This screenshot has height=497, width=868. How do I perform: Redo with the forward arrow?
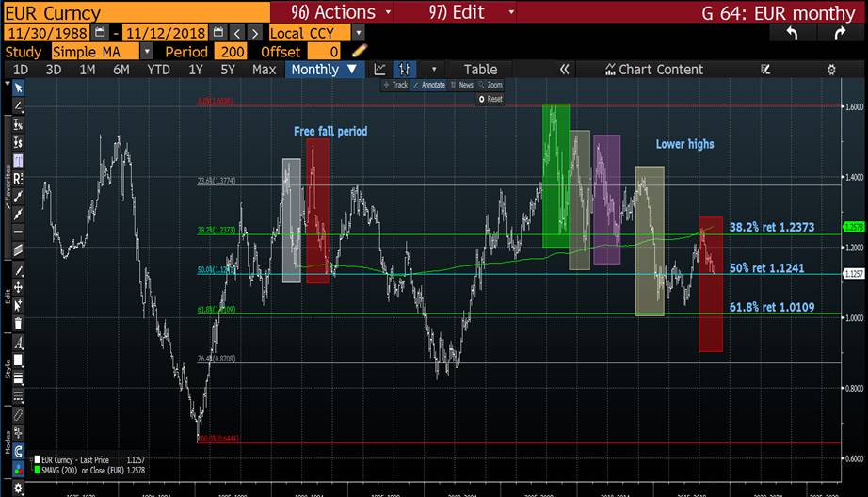pos(840,33)
